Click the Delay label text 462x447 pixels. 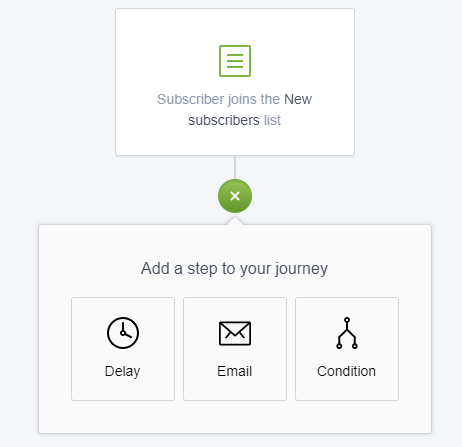click(x=123, y=371)
